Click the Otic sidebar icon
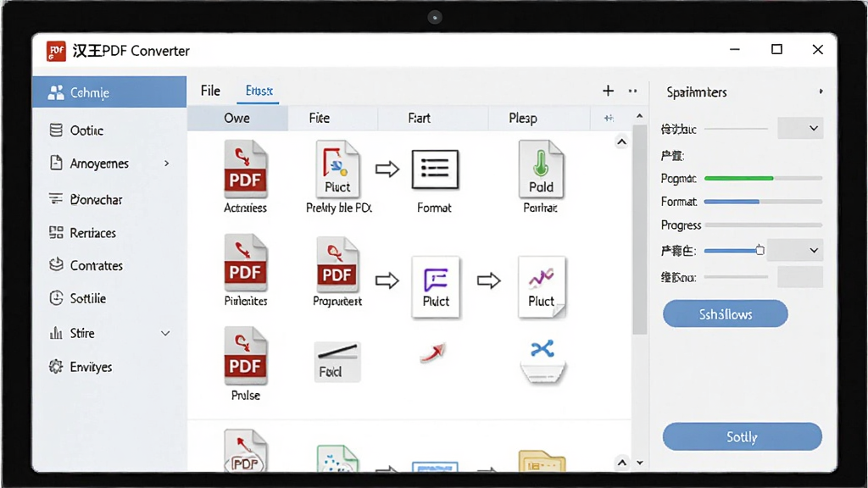This screenshot has height=488, width=868. [x=56, y=130]
